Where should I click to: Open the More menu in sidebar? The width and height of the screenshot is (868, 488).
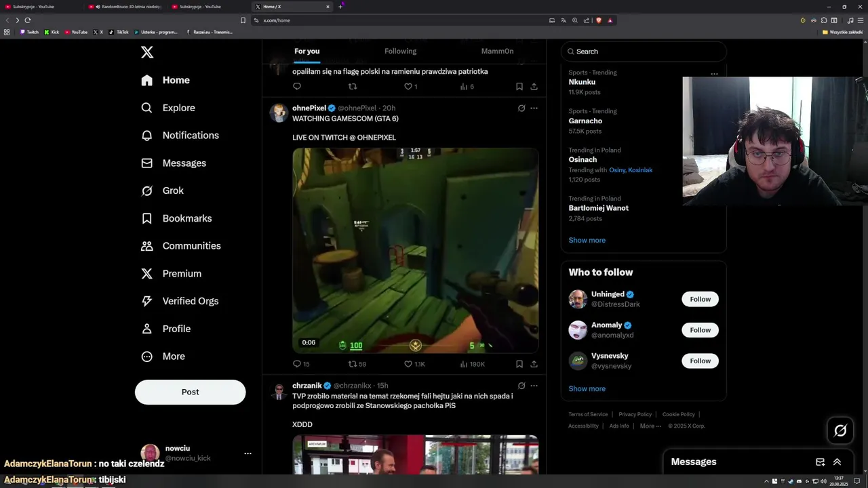(x=163, y=357)
